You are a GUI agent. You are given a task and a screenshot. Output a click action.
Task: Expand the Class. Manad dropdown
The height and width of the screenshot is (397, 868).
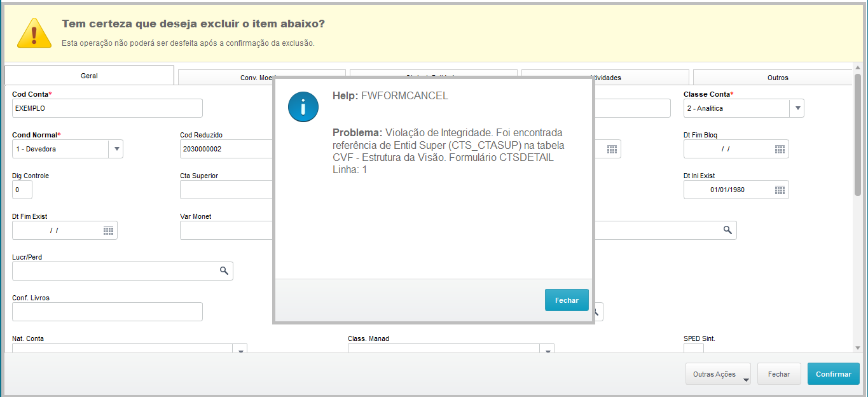click(546, 350)
